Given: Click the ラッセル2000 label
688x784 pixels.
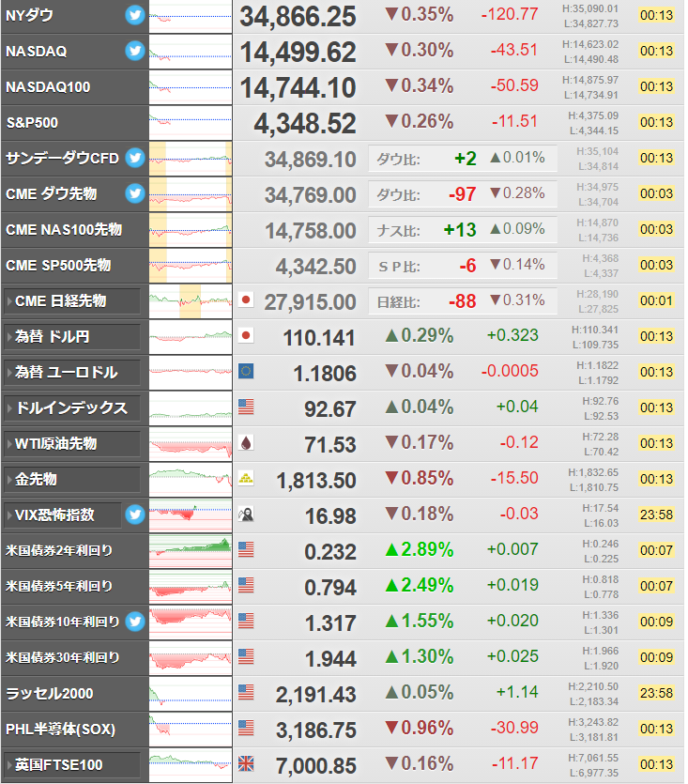Looking at the screenshot, I should point(50,694).
